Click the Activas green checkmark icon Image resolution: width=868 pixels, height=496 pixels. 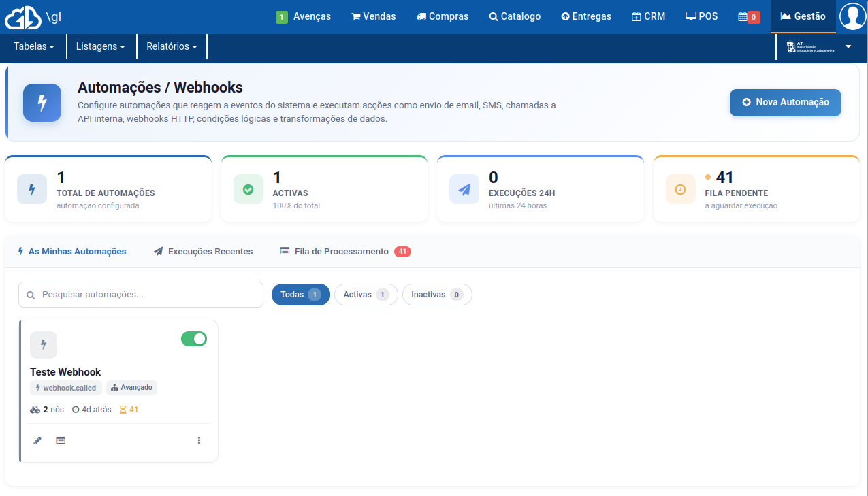coord(248,189)
